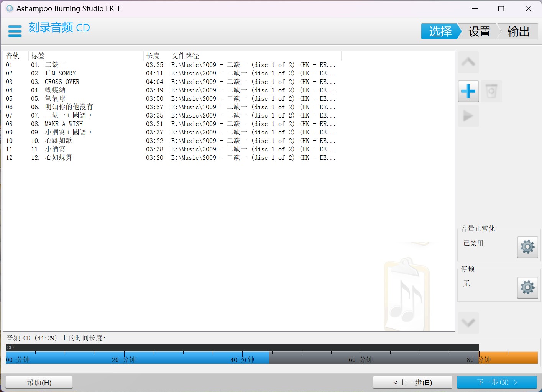The width and height of the screenshot is (542, 392).
Task: Sort by 标签 column header
Action: (x=86, y=56)
